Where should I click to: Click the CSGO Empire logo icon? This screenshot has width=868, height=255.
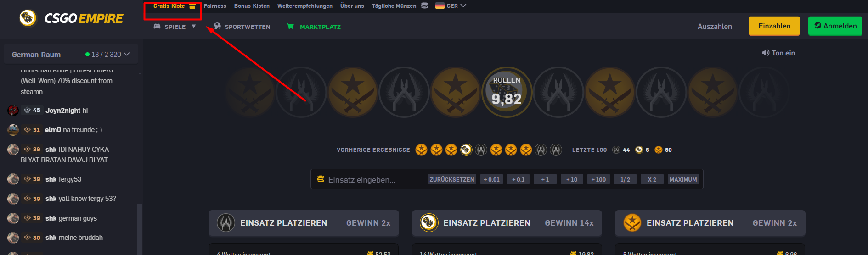coord(28,18)
